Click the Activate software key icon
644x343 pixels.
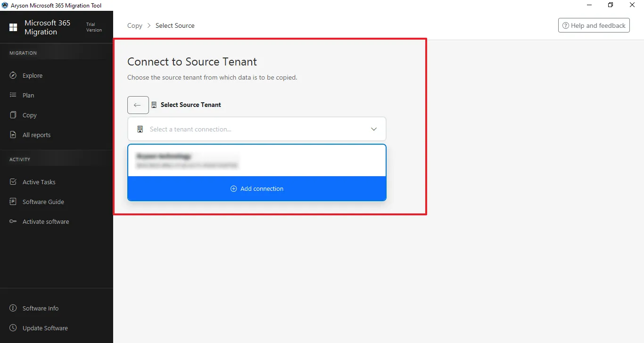click(13, 221)
